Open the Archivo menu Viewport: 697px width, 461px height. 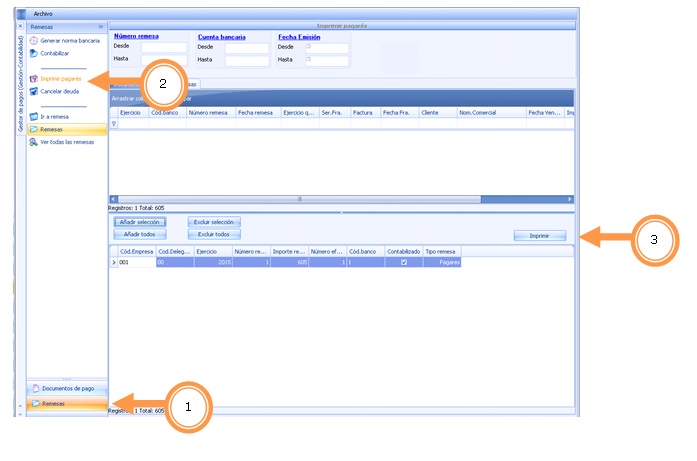click(x=43, y=13)
